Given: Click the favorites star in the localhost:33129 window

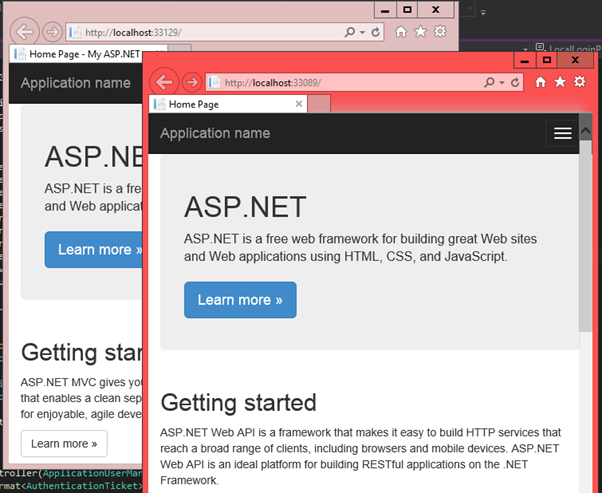Looking at the screenshot, I should [x=420, y=32].
